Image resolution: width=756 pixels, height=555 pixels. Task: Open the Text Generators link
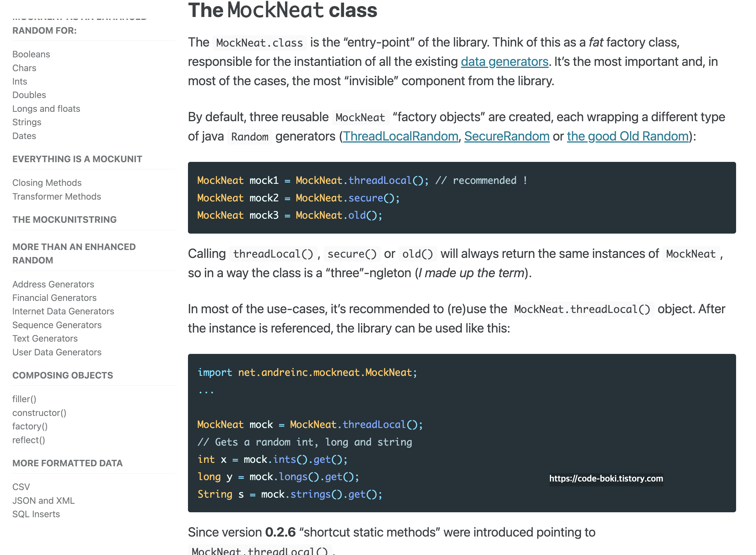[45, 338]
